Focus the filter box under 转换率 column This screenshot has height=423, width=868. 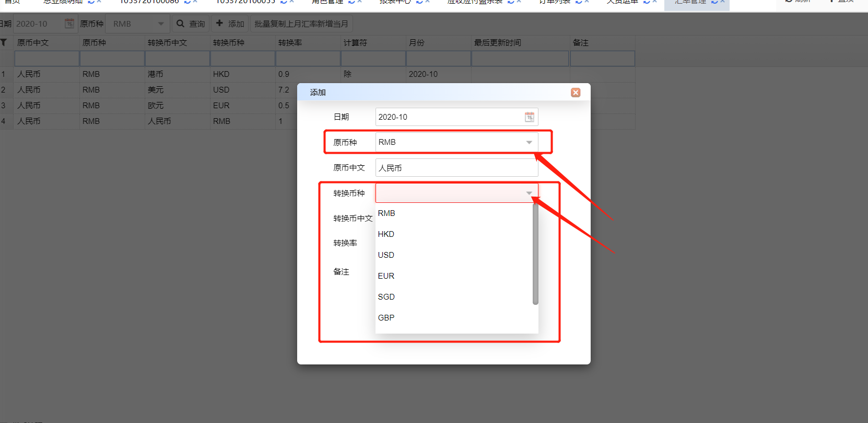(x=308, y=59)
